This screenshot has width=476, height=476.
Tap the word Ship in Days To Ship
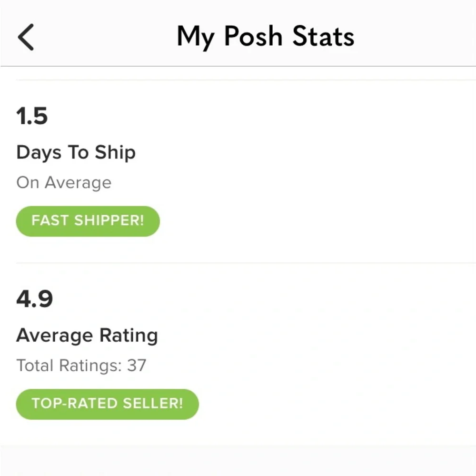[x=115, y=153]
